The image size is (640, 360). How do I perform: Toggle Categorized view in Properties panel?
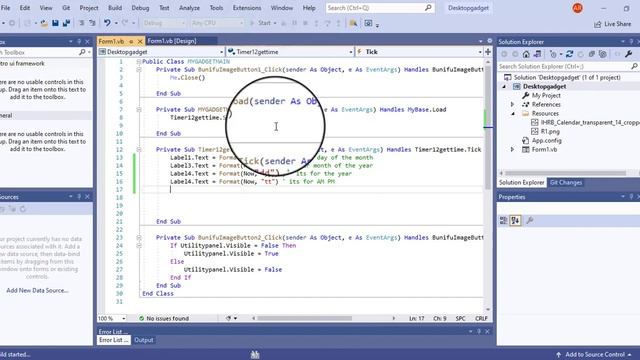coord(504,220)
